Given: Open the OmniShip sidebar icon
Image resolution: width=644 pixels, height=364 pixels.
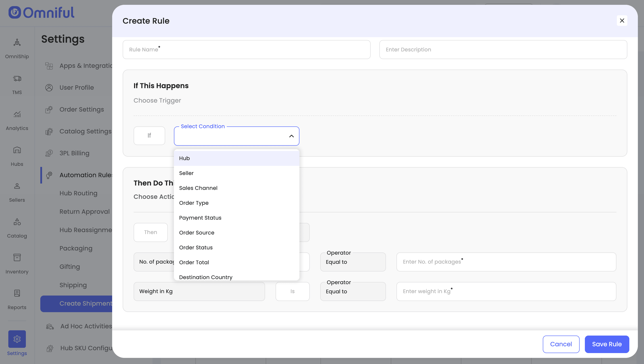Looking at the screenshot, I should tap(17, 42).
